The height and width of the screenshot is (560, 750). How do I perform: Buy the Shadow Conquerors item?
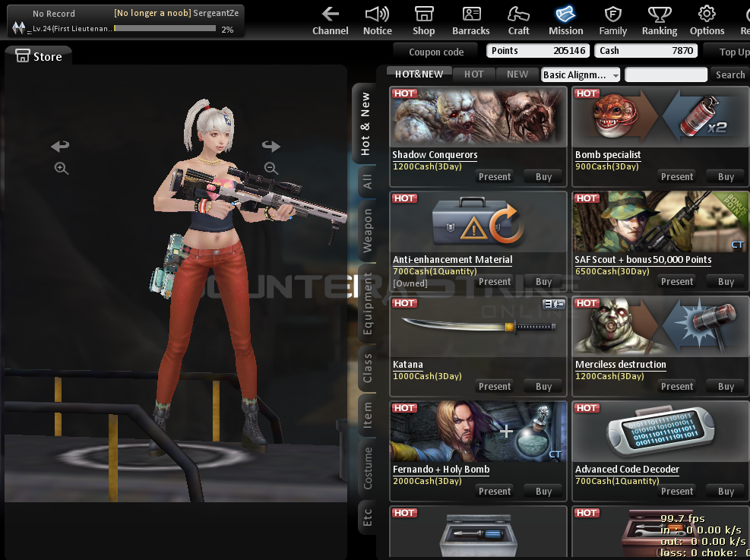[544, 177]
